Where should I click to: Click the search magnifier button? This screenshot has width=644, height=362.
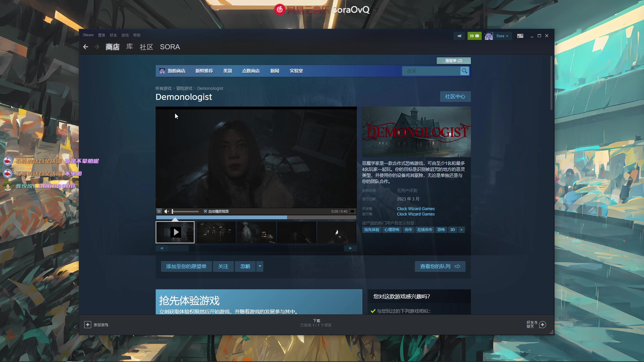coord(465,71)
